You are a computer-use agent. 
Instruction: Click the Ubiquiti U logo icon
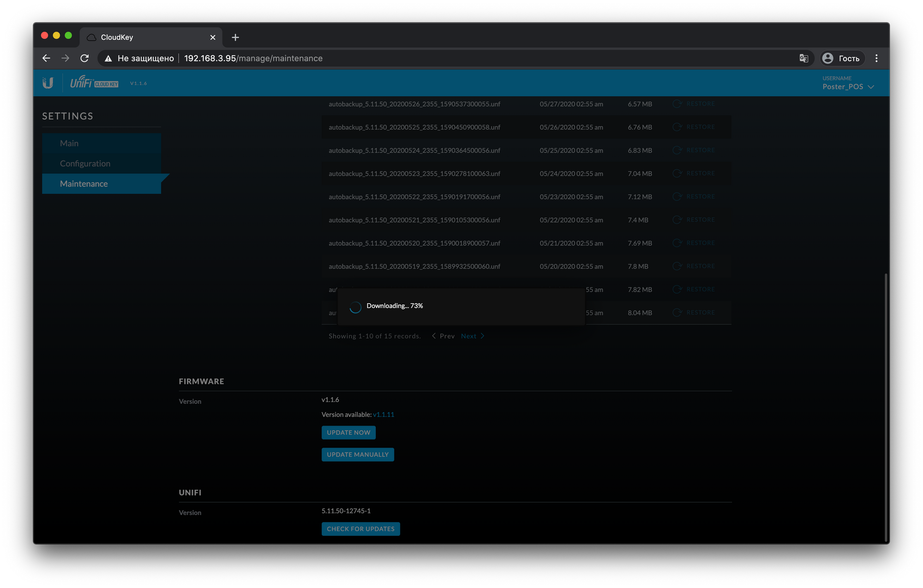(48, 83)
